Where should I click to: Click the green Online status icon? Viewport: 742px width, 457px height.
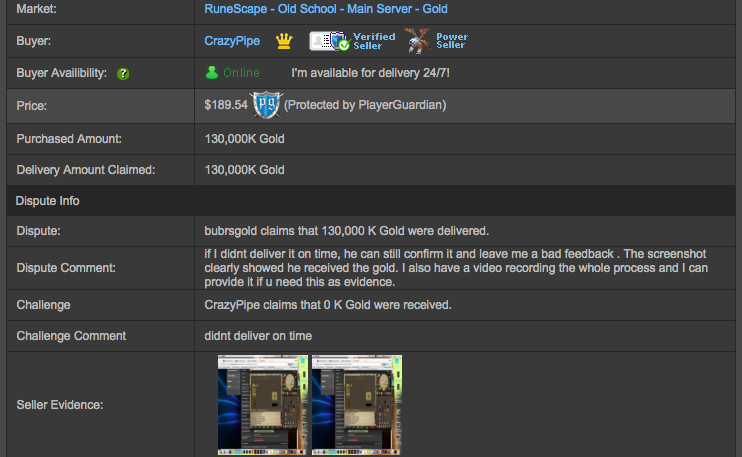[212, 72]
